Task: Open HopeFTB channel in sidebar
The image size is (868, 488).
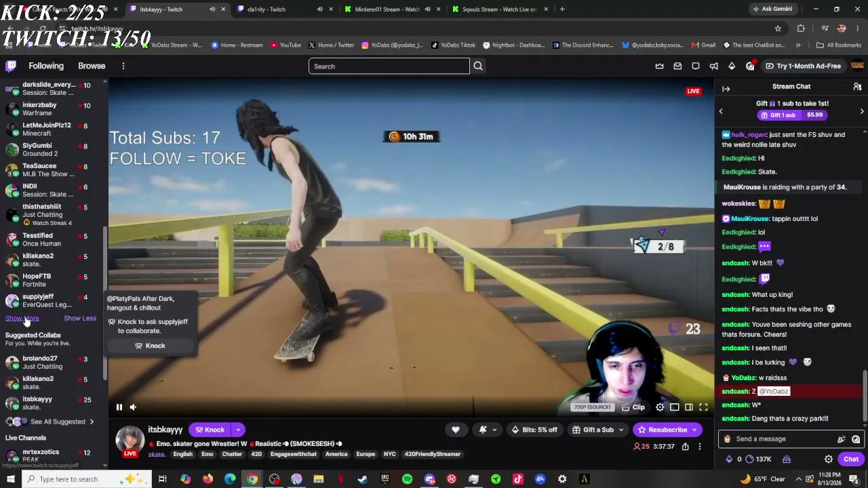Action: click(x=53, y=280)
